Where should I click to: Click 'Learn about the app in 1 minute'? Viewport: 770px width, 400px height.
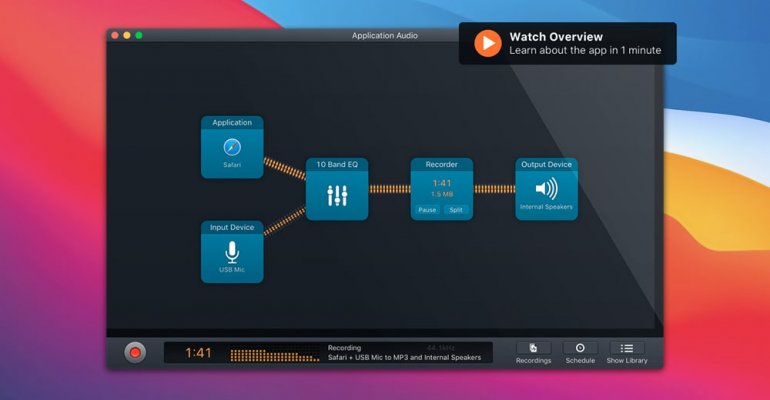(x=585, y=50)
